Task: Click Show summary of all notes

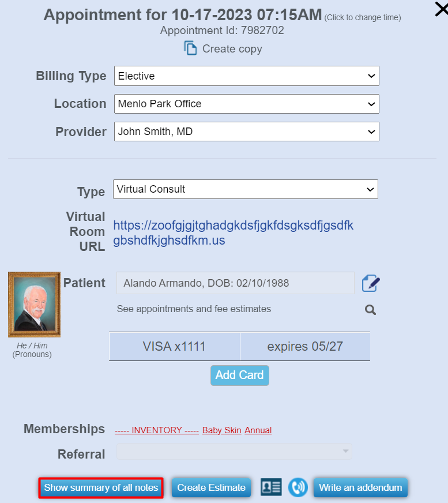Action: tap(101, 487)
